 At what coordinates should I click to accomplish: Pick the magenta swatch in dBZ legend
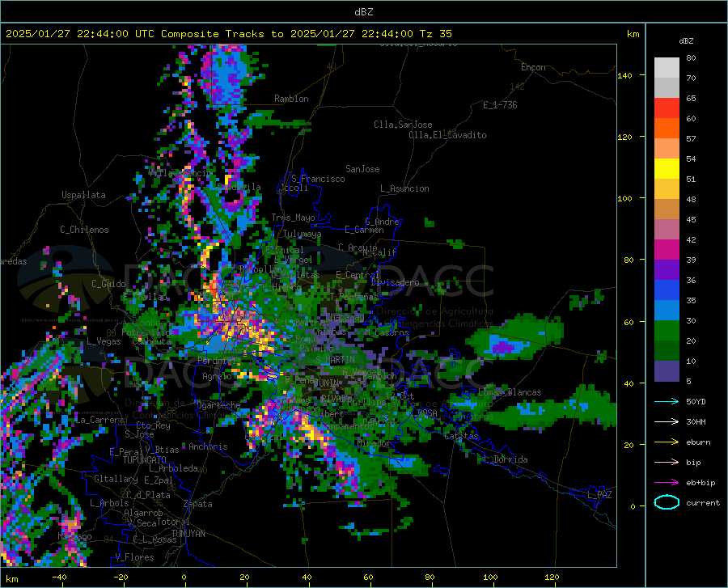667,250
